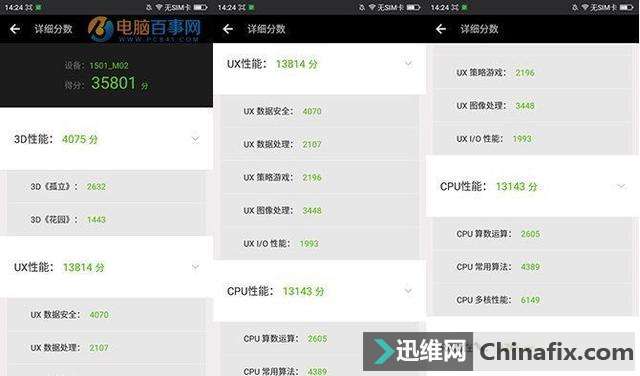
Task: Tap the battery icon in right screenshot status bar
Action: [x=627, y=7]
